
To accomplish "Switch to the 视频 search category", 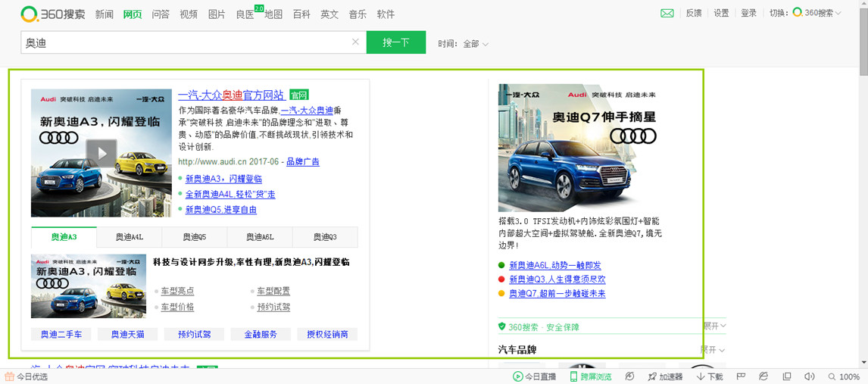I will (189, 14).
